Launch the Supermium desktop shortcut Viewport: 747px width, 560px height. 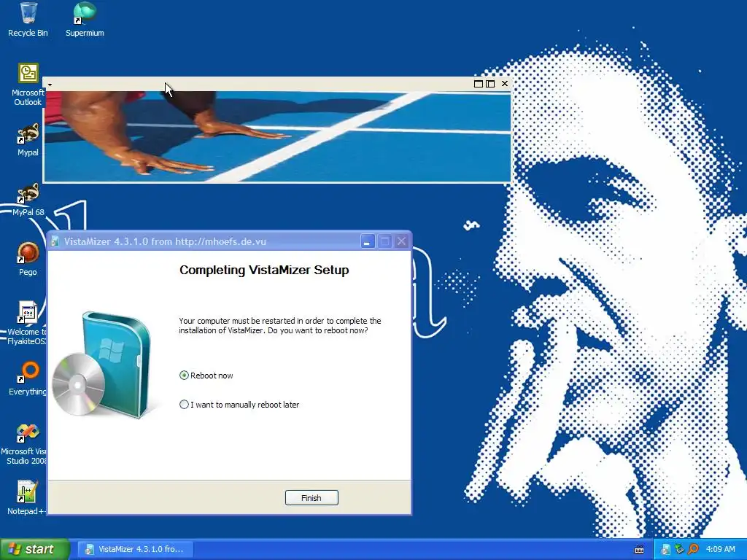point(85,20)
